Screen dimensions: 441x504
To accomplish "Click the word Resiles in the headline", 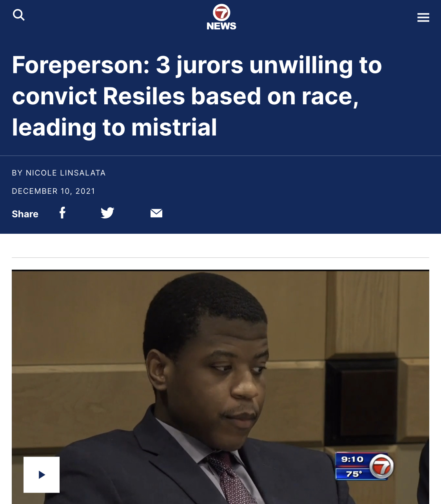I will point(144,96).
